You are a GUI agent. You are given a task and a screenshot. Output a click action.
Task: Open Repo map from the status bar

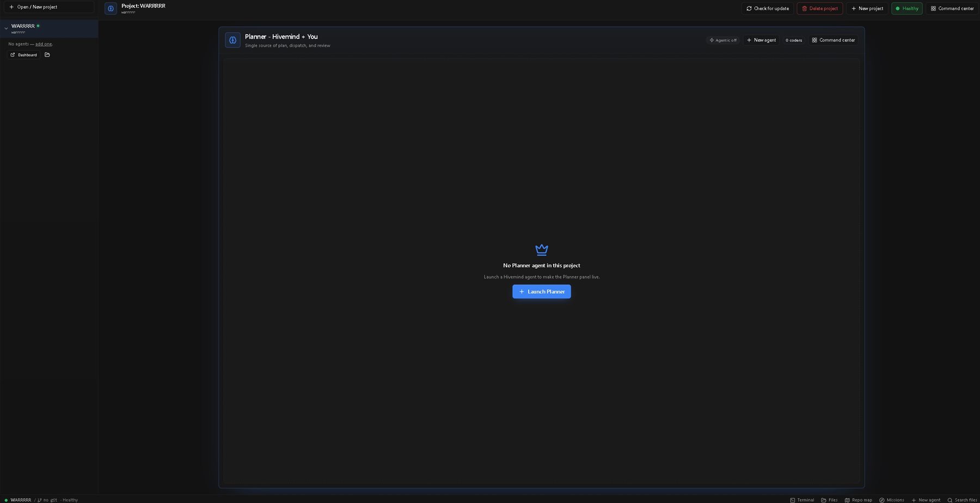pyautogui.click(x=858, y=500)
